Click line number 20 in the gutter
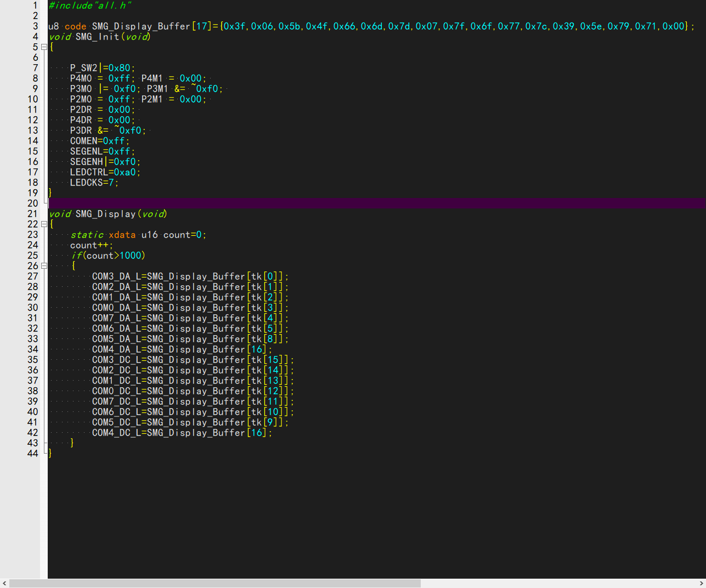Screen dimensions: 706x588 coord(33,203)
